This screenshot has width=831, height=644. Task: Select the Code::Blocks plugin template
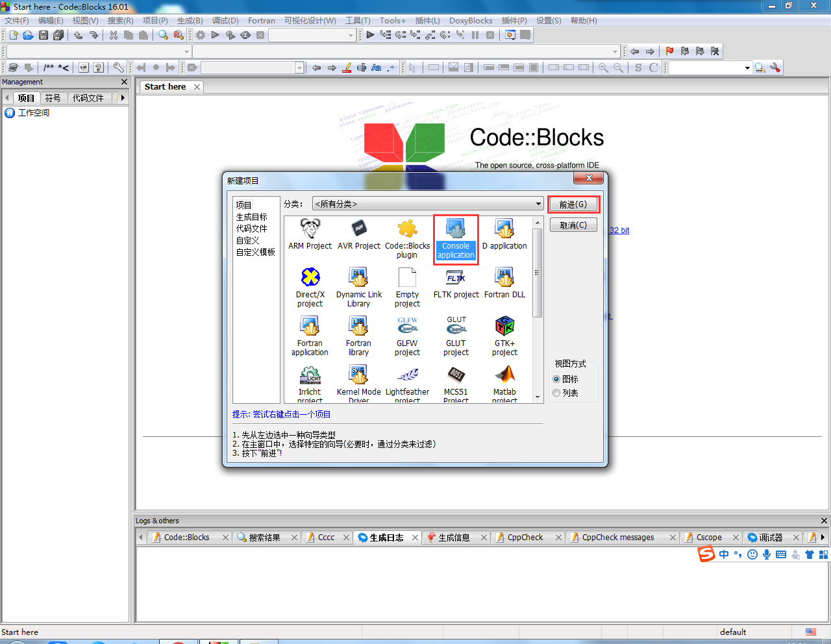tap(407, 239)
